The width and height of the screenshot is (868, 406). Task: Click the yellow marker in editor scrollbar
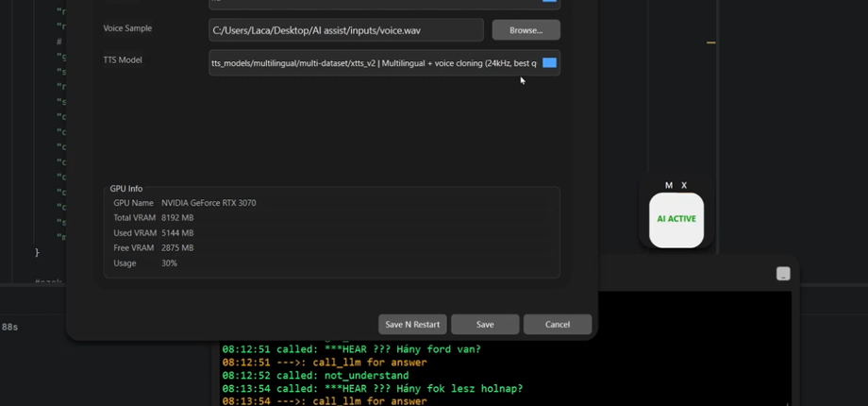(710, 42)
